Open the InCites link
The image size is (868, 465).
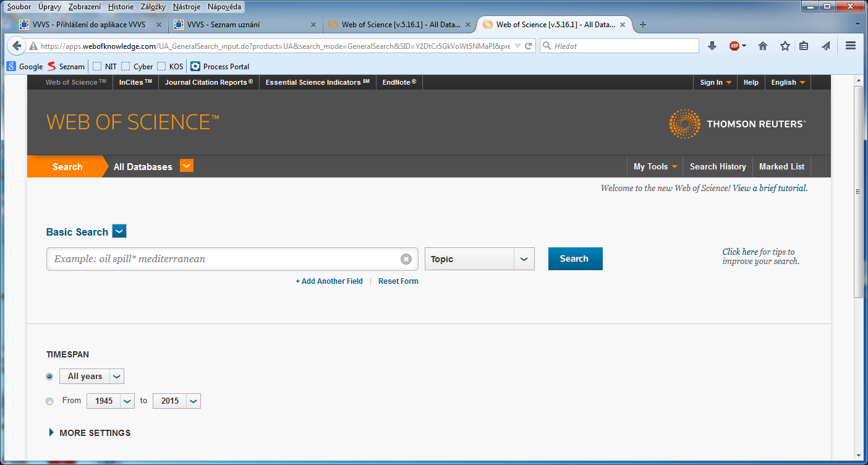135,82
